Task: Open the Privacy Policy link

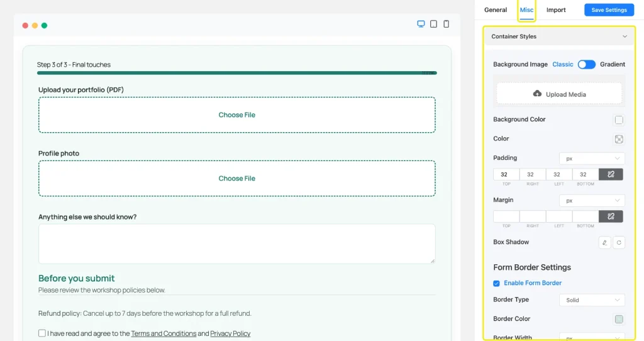Action: 230,333
